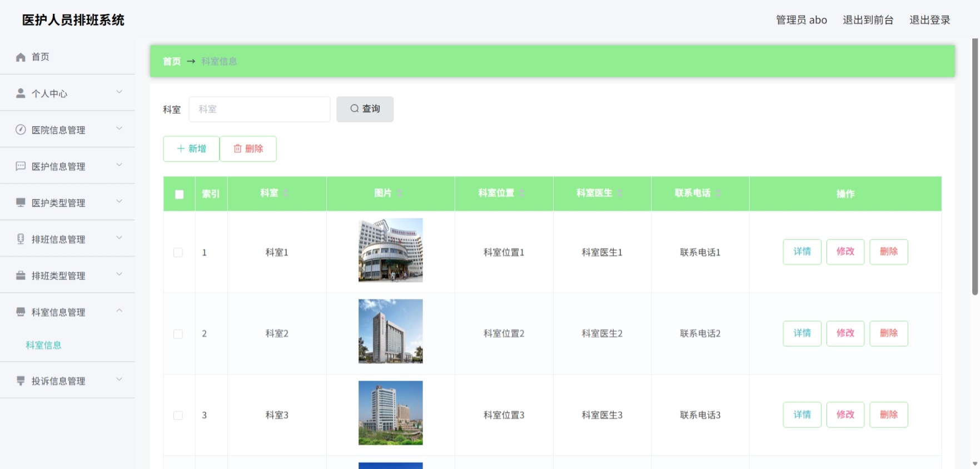
Task: Expand the 医护类型管理 chevron
Action: coord(119,201)
